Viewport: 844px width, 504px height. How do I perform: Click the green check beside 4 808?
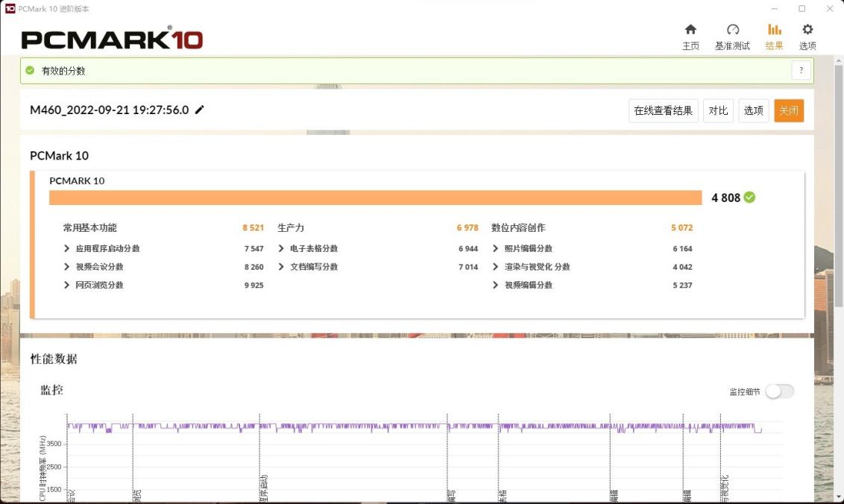click(x=749, y=198)
